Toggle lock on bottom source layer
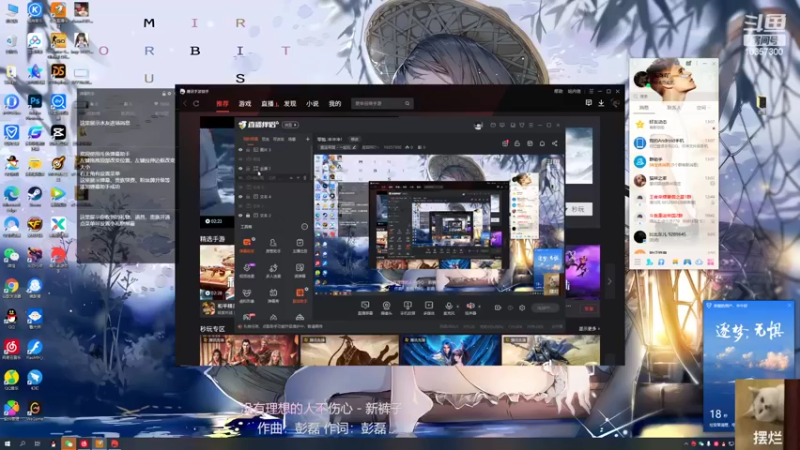 click(x=248, y=215)
